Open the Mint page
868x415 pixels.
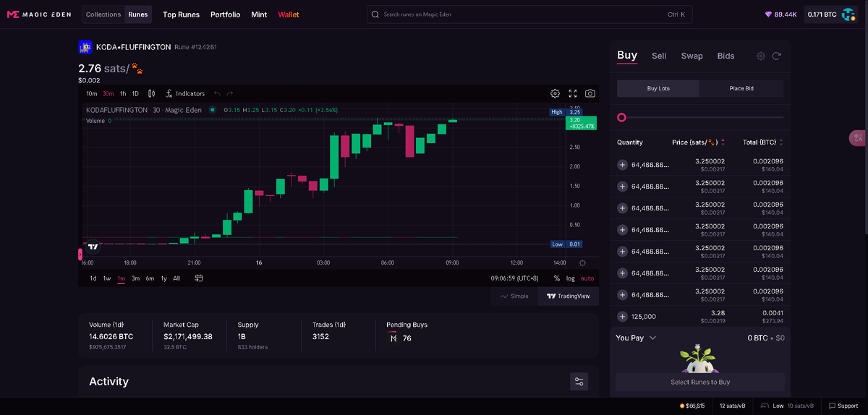[259, 14]
